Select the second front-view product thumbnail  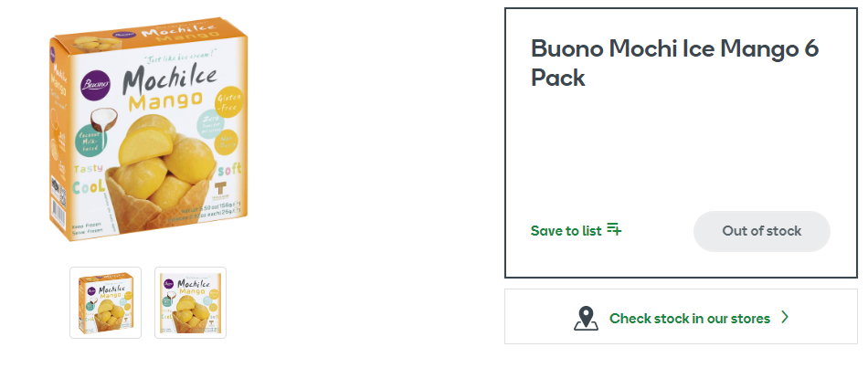point(190,302)
